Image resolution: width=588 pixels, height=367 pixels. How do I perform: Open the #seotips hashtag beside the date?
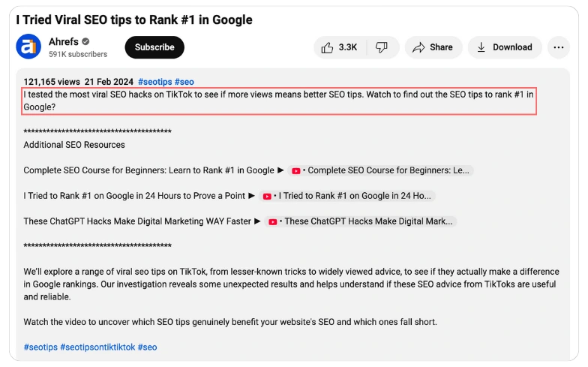point(154,82)
